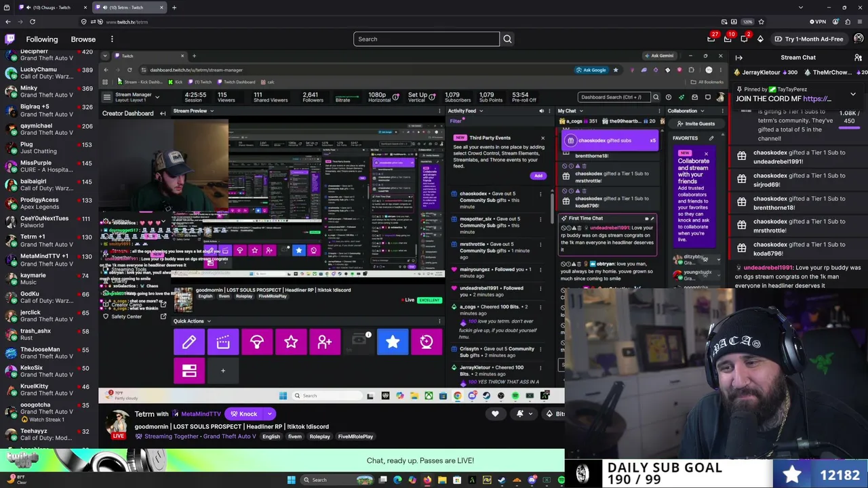
Task: Click the add-user quick action tile
Action: 325,342
